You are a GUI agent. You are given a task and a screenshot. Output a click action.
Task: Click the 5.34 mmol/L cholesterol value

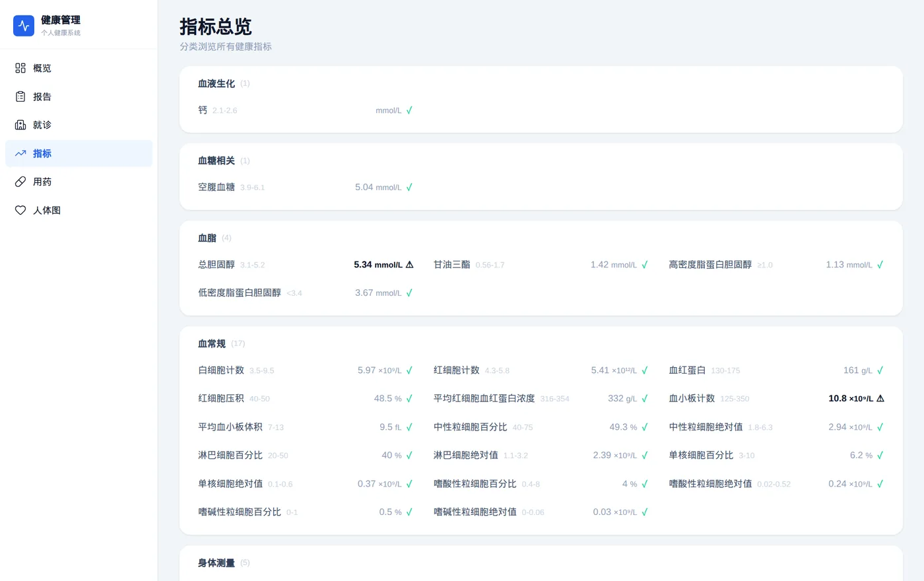(378, 265)
